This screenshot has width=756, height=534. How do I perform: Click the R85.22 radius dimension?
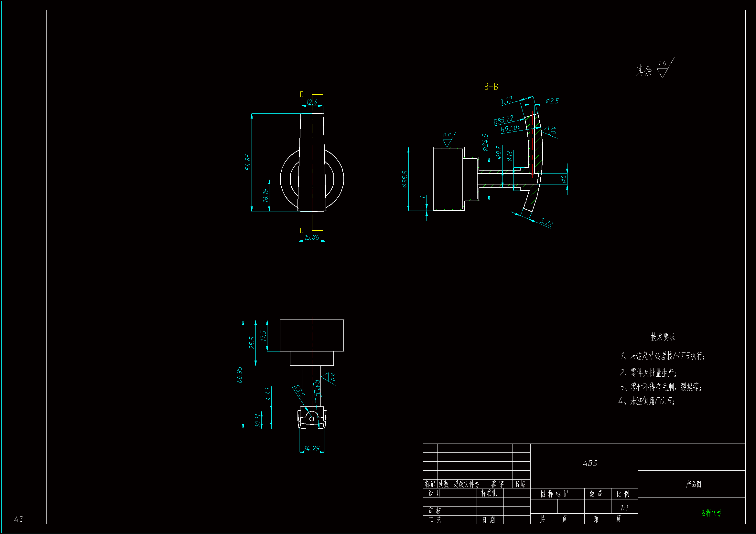503,120
